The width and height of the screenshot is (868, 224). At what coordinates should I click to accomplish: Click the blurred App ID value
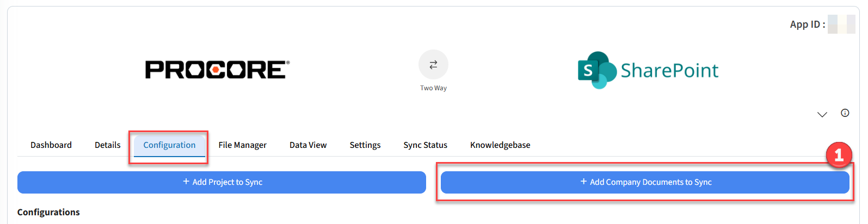[841, 24]
